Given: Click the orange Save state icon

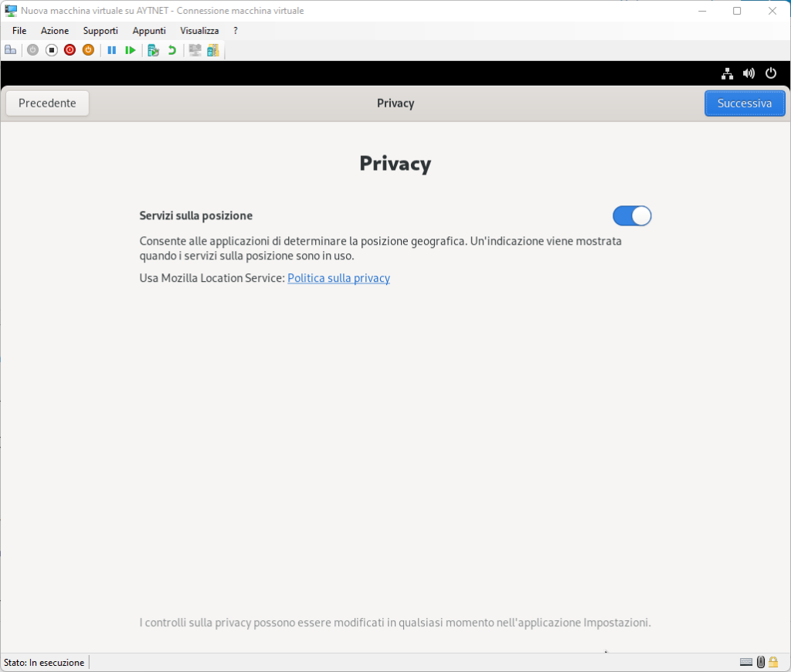Looking at the screenshot, I should click(x=88, y=50).
